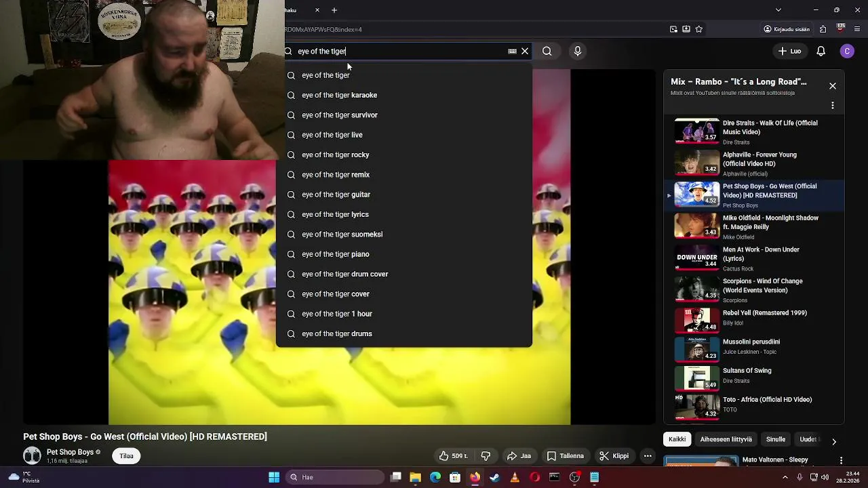
Task: Open the Windows Start menu
Action: coord(274,477)
